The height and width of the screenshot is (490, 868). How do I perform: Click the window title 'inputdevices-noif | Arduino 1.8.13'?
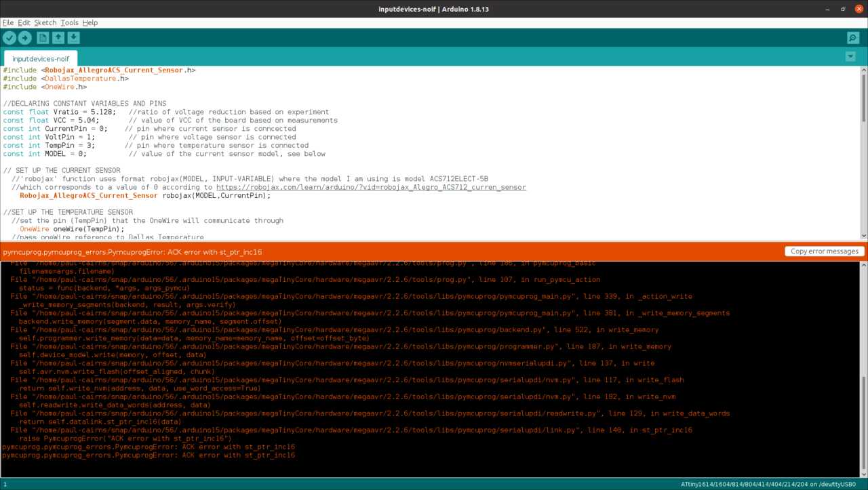[433, 9]
